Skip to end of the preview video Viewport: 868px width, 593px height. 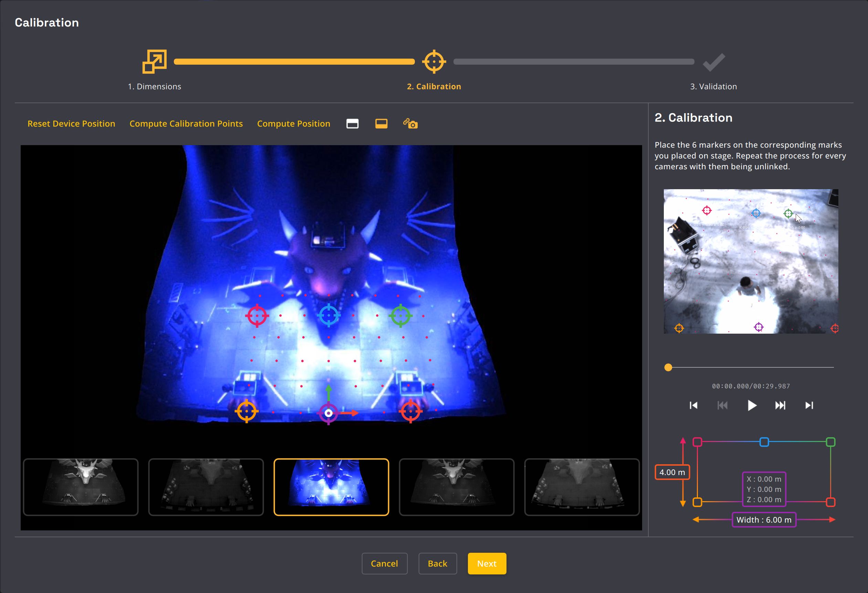tap(809, 405)
